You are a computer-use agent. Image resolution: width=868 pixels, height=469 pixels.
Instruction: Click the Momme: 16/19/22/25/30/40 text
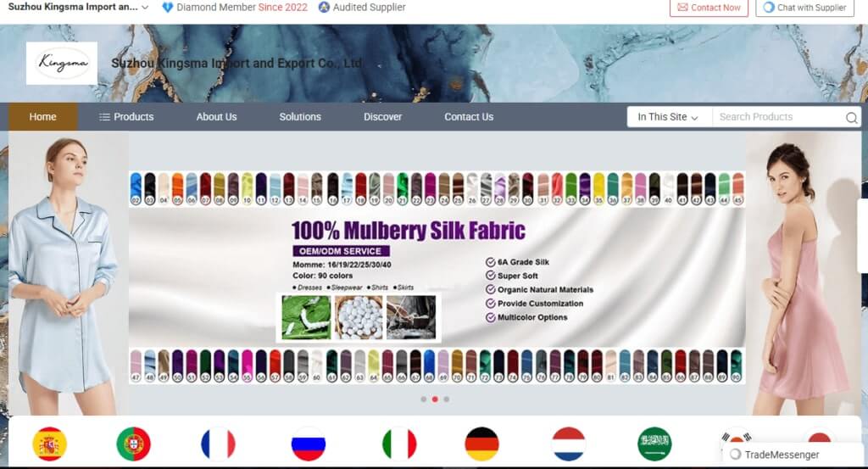coord(342,265)
